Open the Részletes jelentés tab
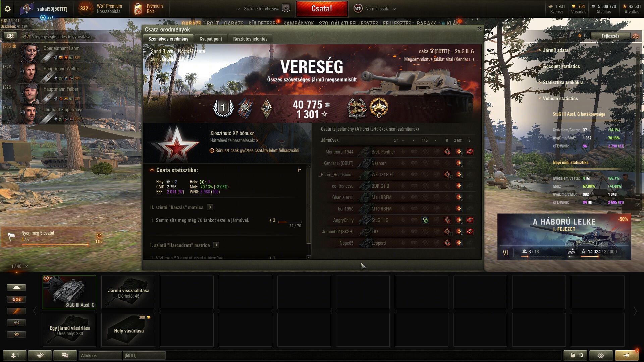644x362 pixels. (x=250, y=39)
